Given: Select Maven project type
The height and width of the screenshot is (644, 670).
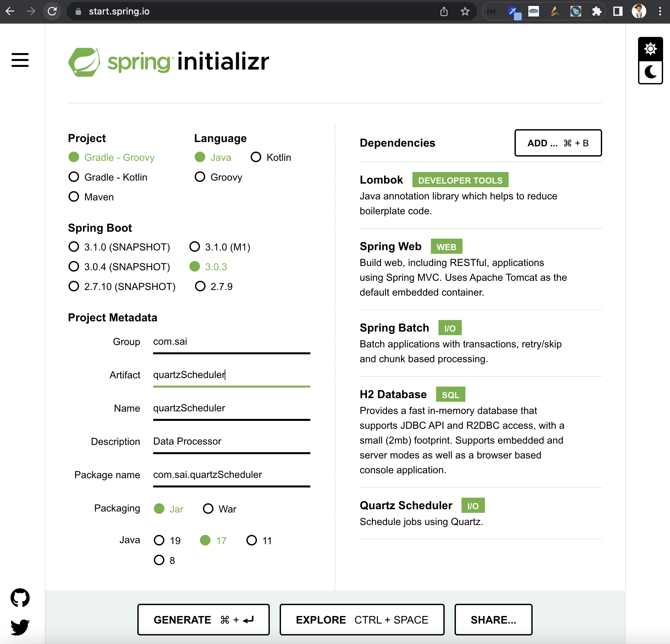Looking at the screenshot, I should (74, 197).
